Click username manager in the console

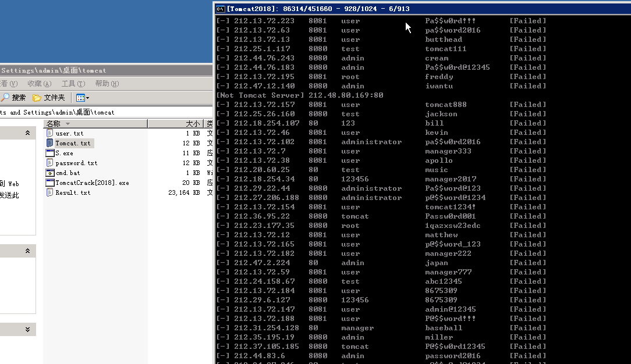coord(357,328)
